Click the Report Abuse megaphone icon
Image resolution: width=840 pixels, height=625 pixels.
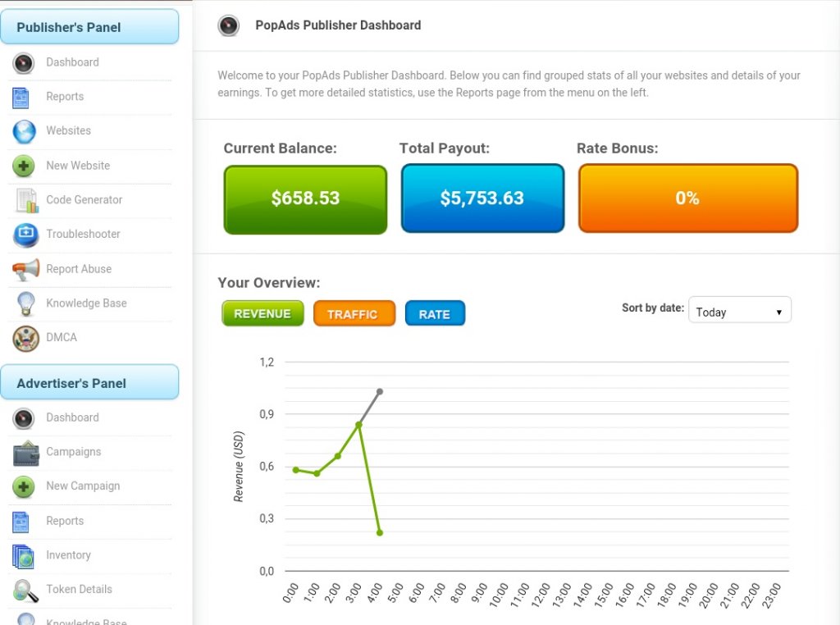tap(26, 269)
